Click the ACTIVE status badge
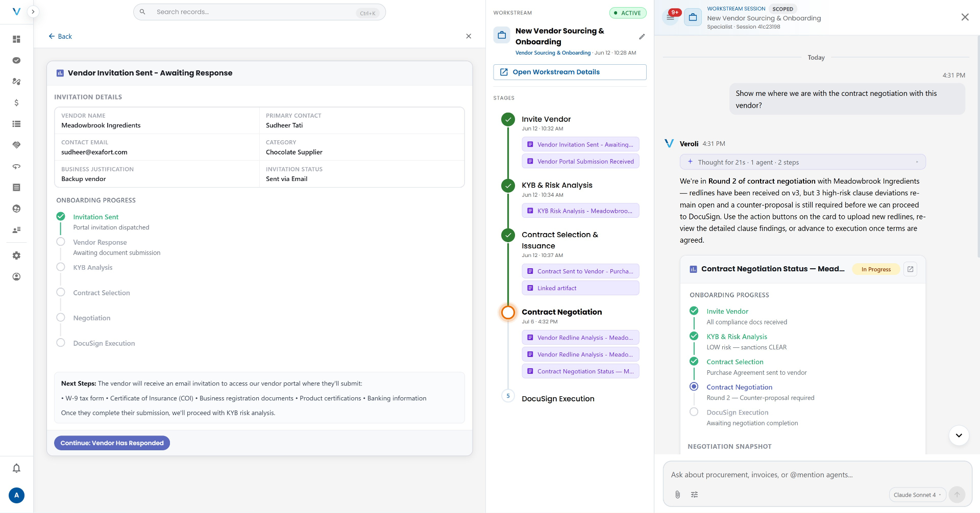 click(628, 13)
